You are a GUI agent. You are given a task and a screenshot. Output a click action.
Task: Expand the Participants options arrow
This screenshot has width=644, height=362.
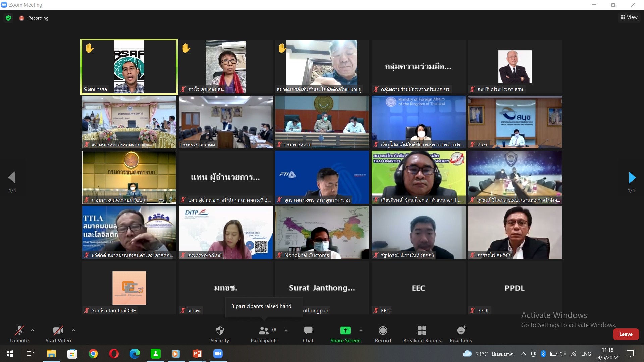point(286,330)
